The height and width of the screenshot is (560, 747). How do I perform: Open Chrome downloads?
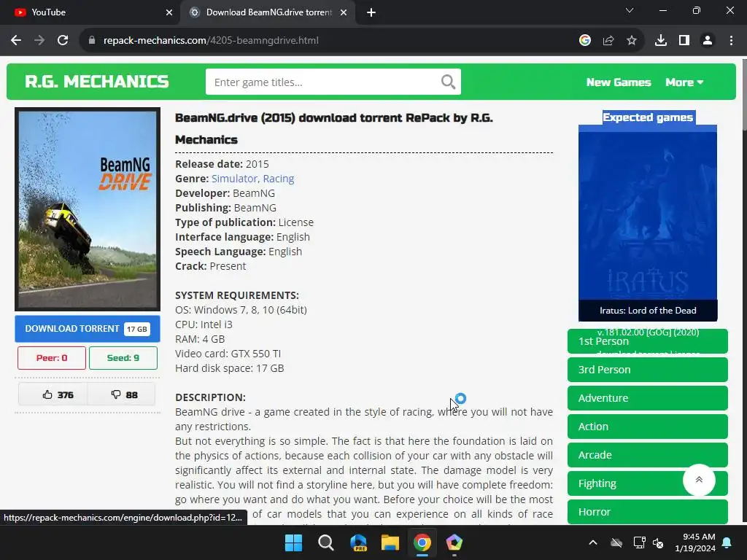661,41
